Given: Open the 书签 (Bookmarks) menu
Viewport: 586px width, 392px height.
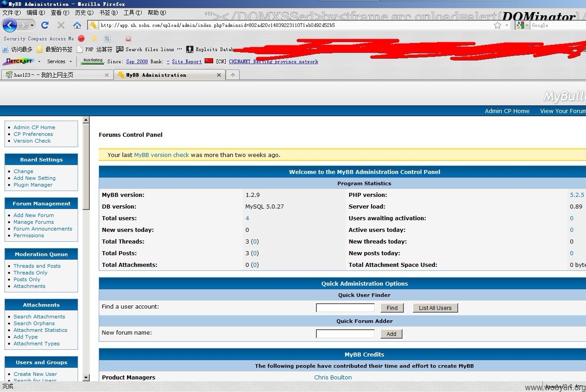Looking at the screenshot, I should pos(108,13).
